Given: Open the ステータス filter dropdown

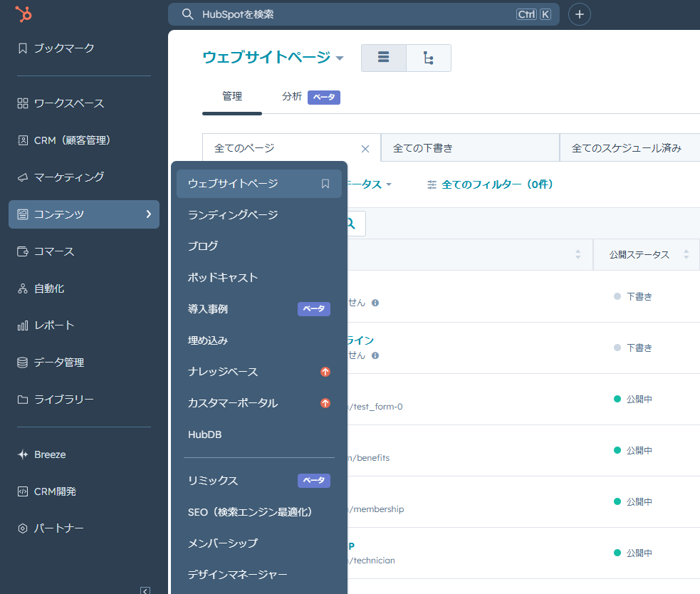Looking at the screenshot, I should (368, 184).
